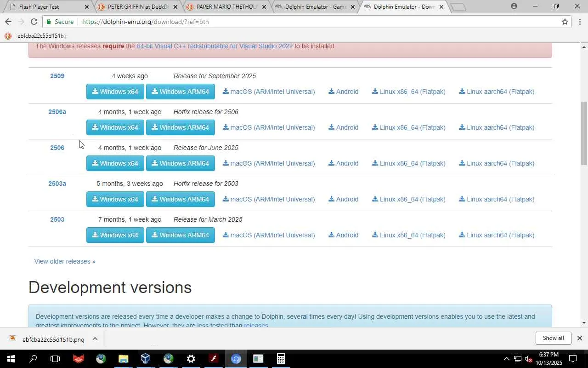Download Android build for 2509
The width and height of the screenshot is (588, 368).
tap(343, 92)
